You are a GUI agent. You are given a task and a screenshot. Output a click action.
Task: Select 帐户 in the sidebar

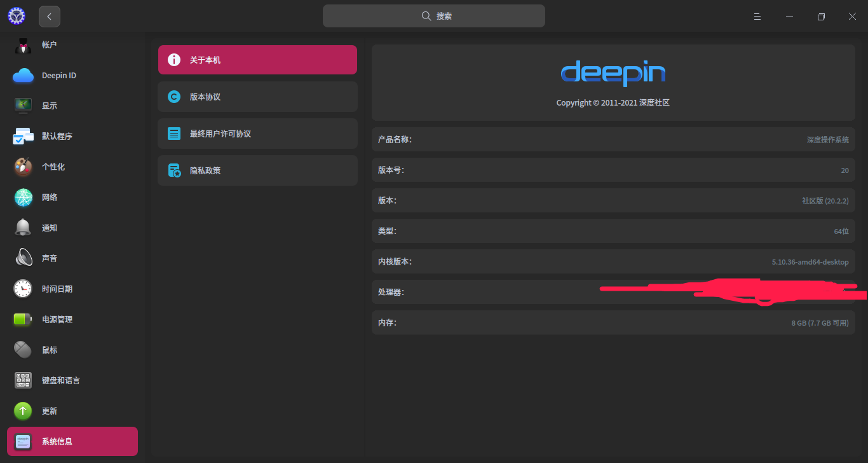pyautogui.click(x=72, y=45)
